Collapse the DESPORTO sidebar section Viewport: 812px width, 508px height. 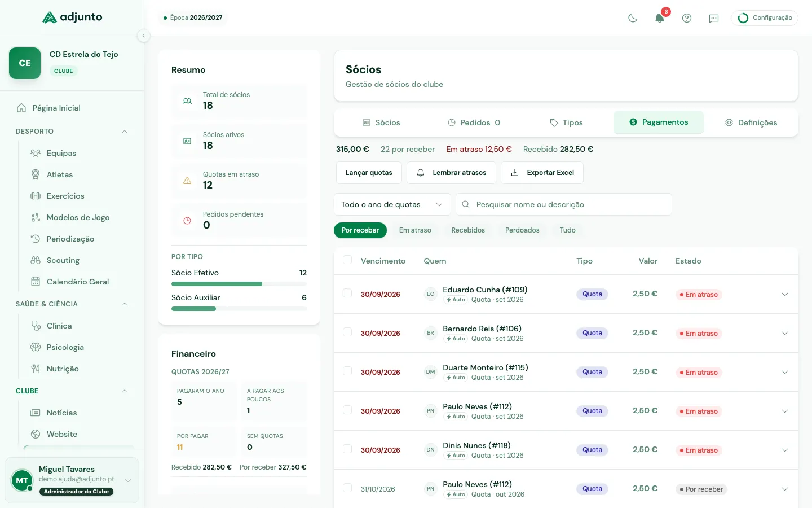click(125, 132)
